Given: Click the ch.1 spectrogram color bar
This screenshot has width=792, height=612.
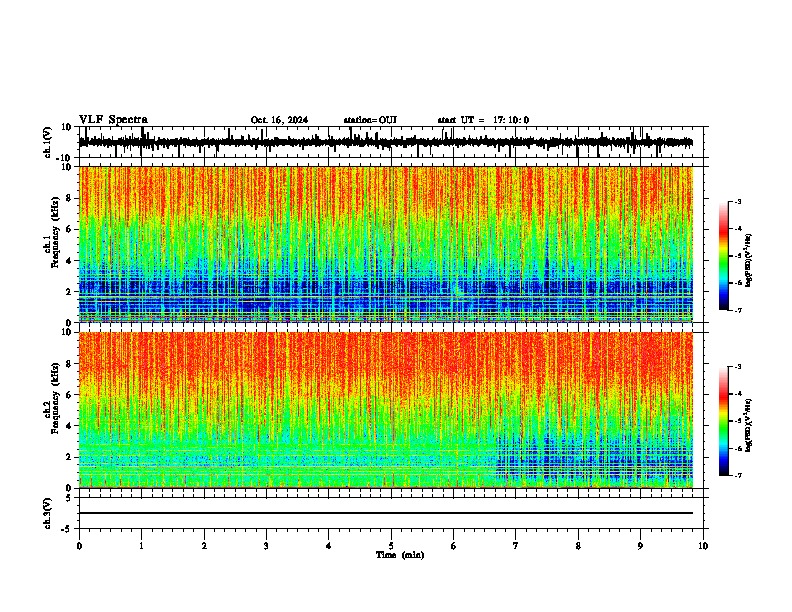Looking at the screenshot, I should tap(724, 256).
